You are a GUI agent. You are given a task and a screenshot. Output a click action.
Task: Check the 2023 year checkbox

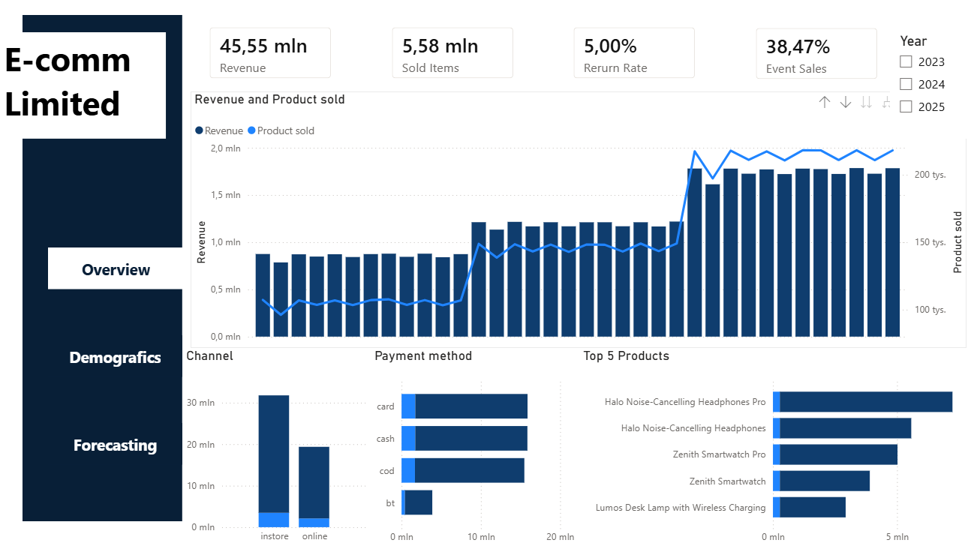906,61
